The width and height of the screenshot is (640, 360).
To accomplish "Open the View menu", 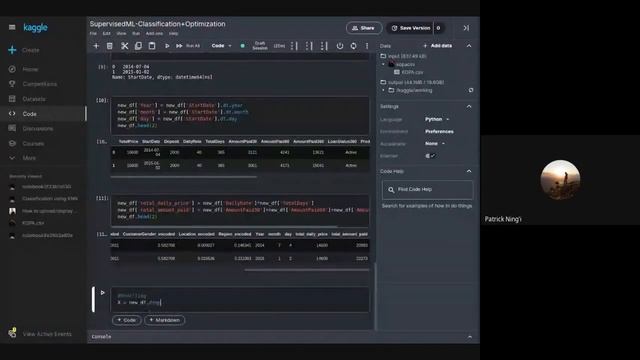I will pyautogui.click(x=121, y=33).
